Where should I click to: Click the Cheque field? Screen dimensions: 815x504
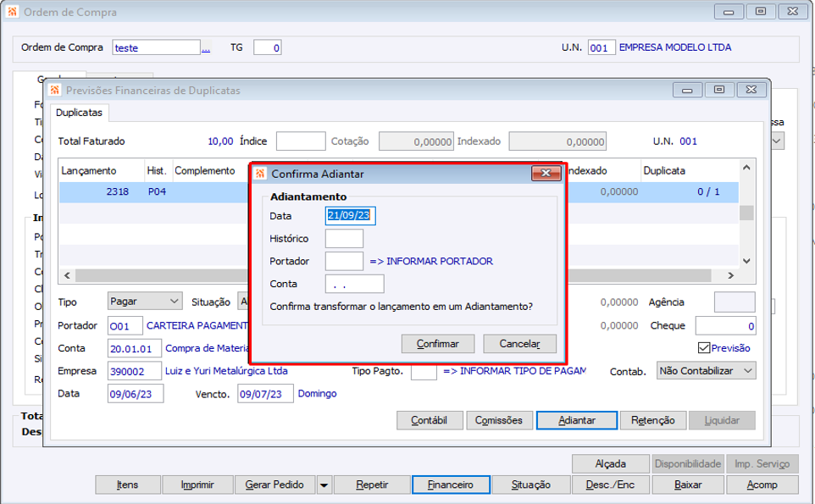coord(725,326)
